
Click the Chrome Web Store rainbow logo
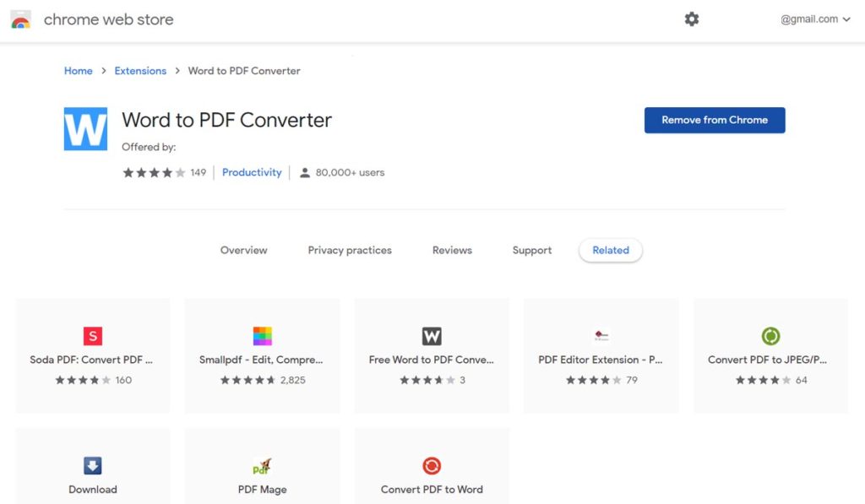click(x=21, y=20)
